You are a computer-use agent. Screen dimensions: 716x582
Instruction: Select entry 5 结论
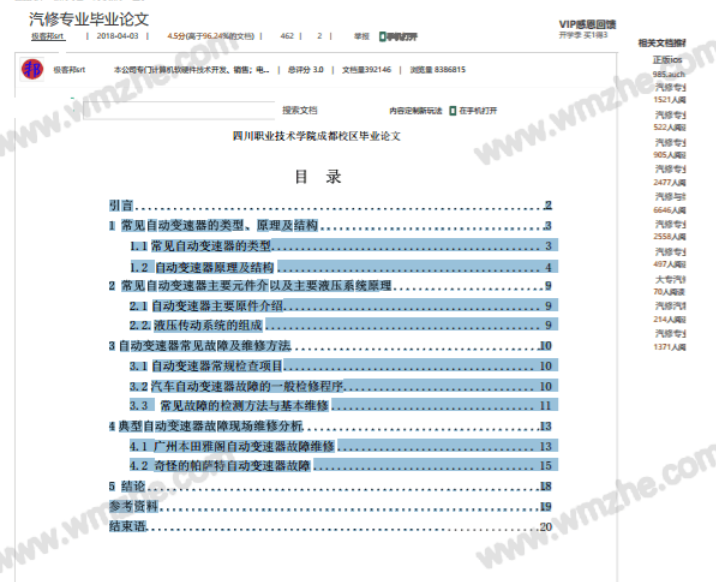tap(331, 486)
